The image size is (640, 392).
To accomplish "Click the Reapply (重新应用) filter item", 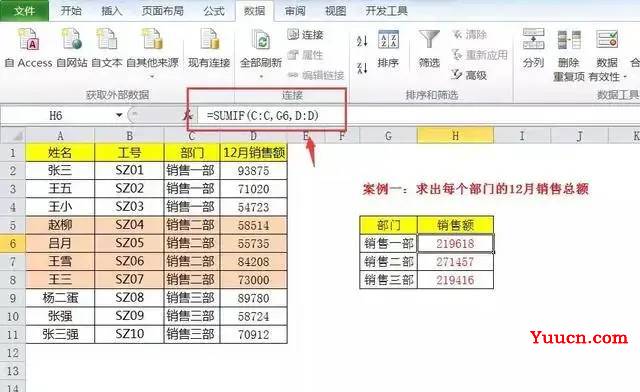I will pos(480,55).
